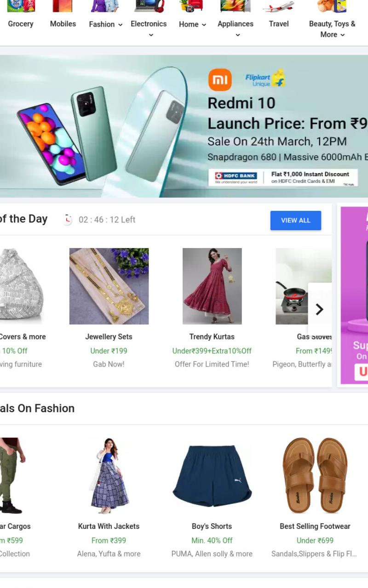Open the Trendy Kurtas offer
This screenshot has height=588, width=368.
pyautogui.click(x=212, y=286)
